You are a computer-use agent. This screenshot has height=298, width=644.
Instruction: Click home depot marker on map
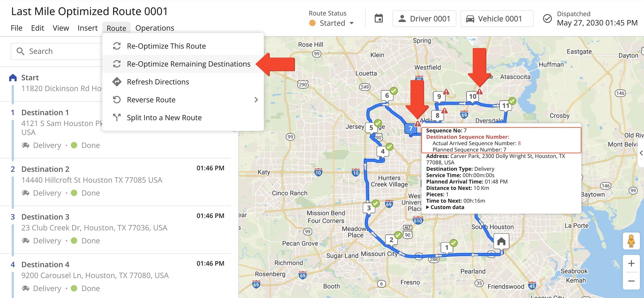click(501, 241)
